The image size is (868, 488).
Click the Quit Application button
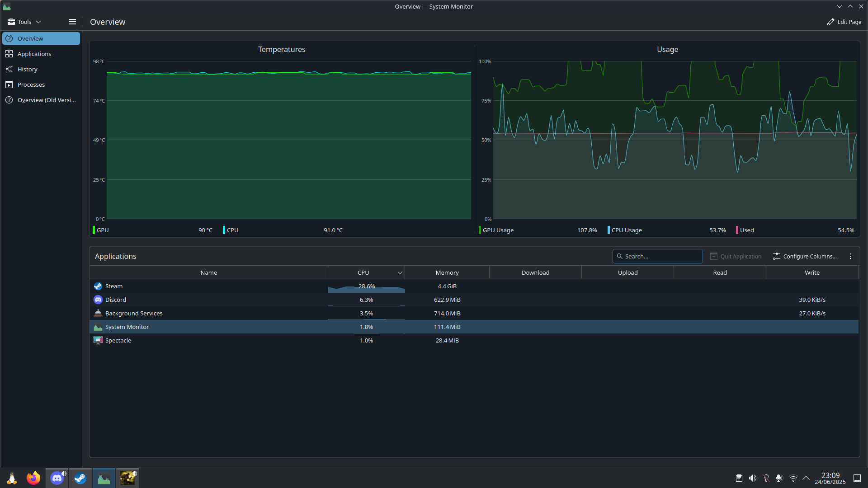(x=736, y=256)
